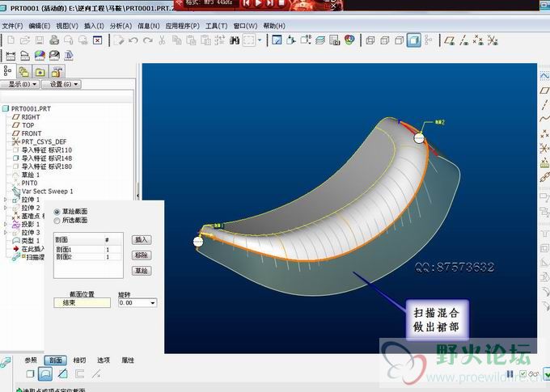Click the distance measurement icon
550x392 pixels.
(x=11, y=56)
